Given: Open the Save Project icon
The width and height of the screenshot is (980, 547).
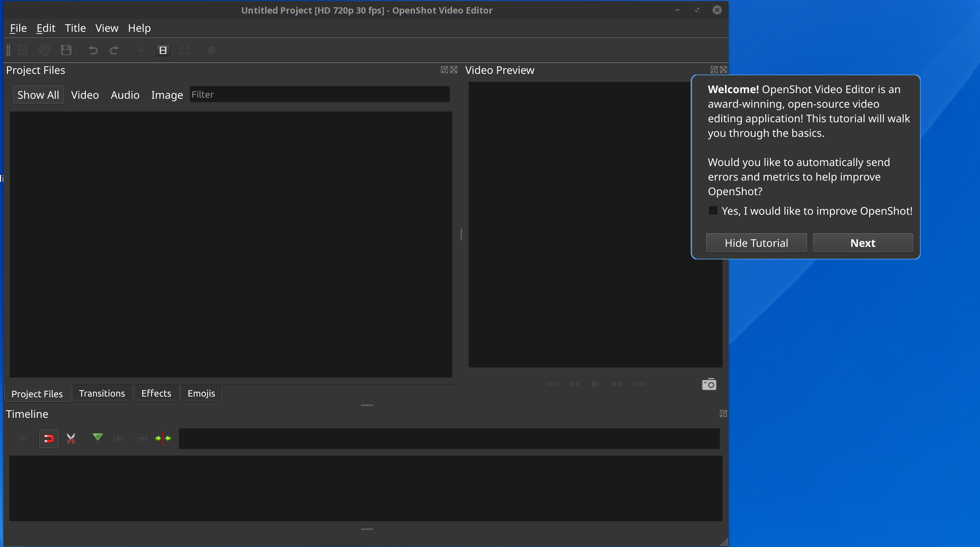Looking at the screenshot, I should (66, 50).
